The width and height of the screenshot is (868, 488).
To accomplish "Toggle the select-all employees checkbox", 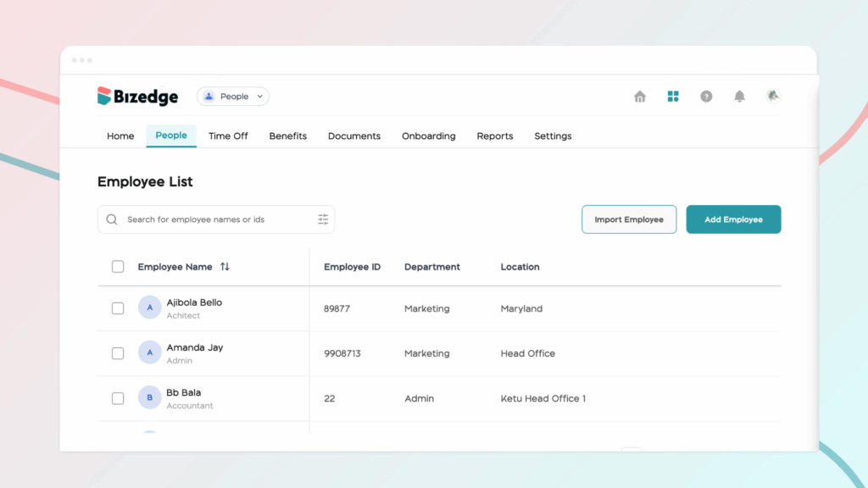I will (118, 267).
